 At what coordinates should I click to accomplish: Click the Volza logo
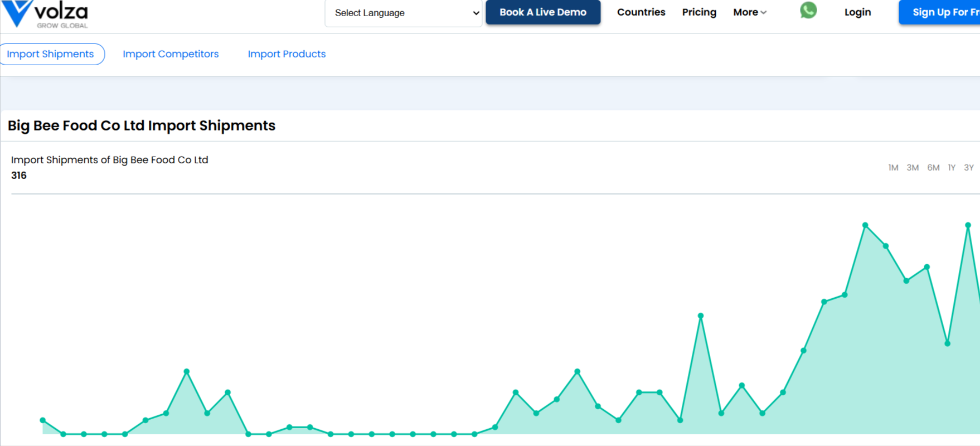point(45,14)
